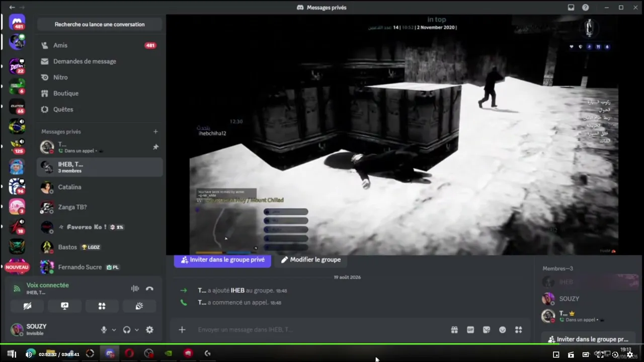This screenshot has width=644, height=362.
Task: Open the Catalina direct message
Action: click(x=100, y=187)
